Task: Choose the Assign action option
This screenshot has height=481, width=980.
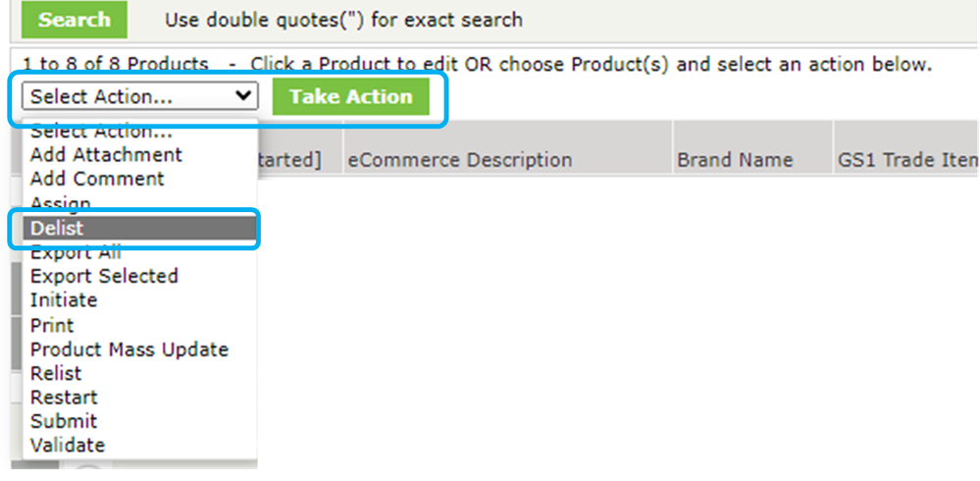Action: (x=61, y=203)
